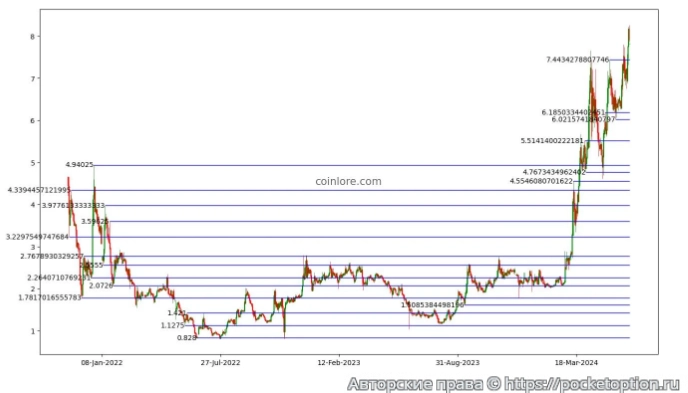This screenshot has width=688, height=393.
Task: Select the 12-Feb-2023 date label
Action: pos(339,363)
